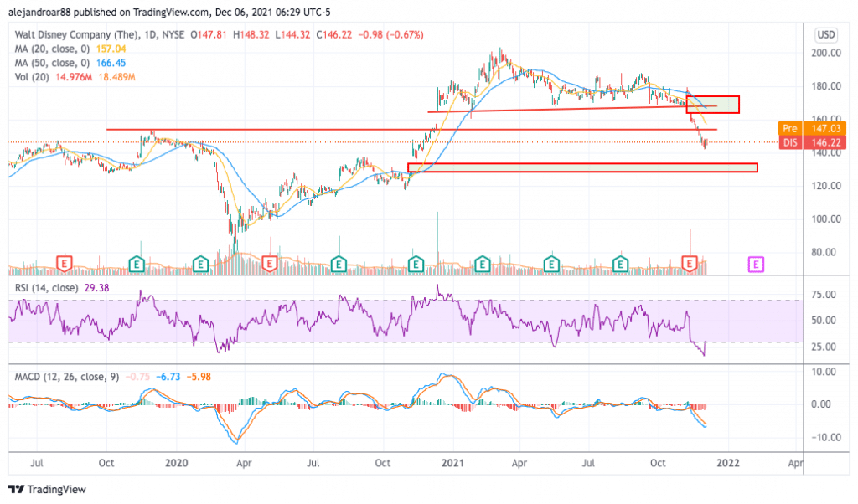This screenshot has width=858, height=504.
Task: Click the green earnings E marker near November 2019
Action: click(137, 265)
